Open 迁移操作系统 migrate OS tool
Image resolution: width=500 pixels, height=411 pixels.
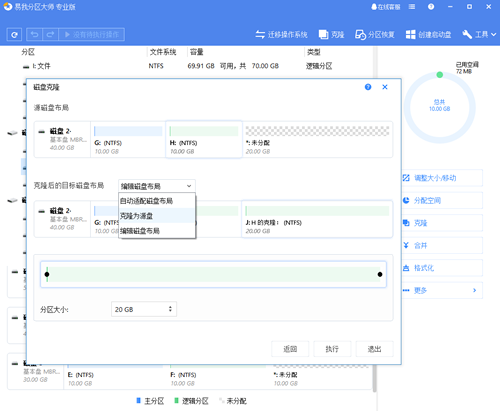[282, 35]
